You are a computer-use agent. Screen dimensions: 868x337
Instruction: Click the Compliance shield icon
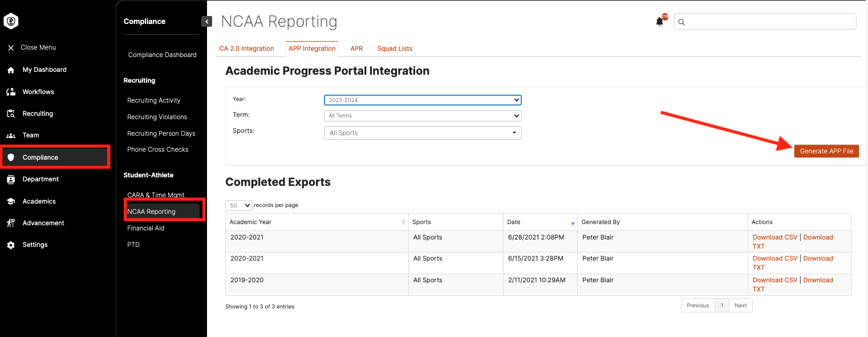tap(11, 157)
